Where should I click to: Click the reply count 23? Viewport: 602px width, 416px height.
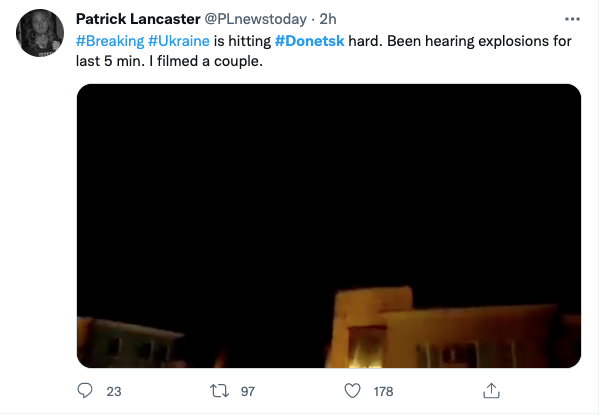pyautogui.click(x=113, y=392)
